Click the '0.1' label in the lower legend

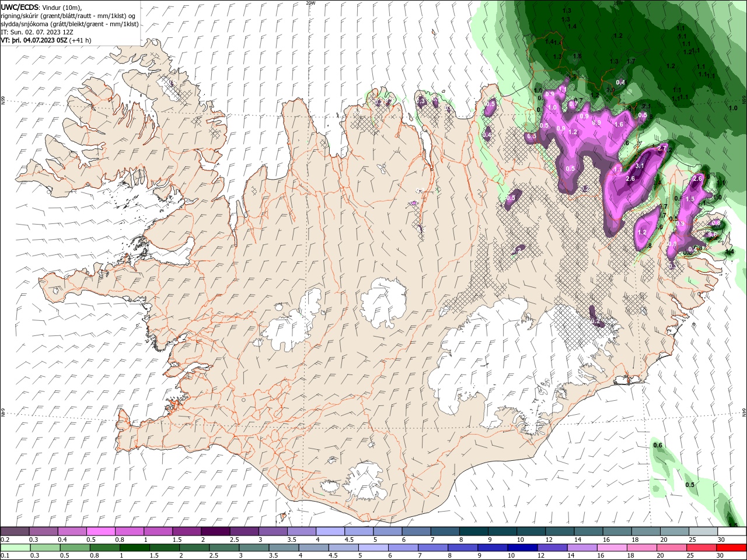tap(5, 556)
